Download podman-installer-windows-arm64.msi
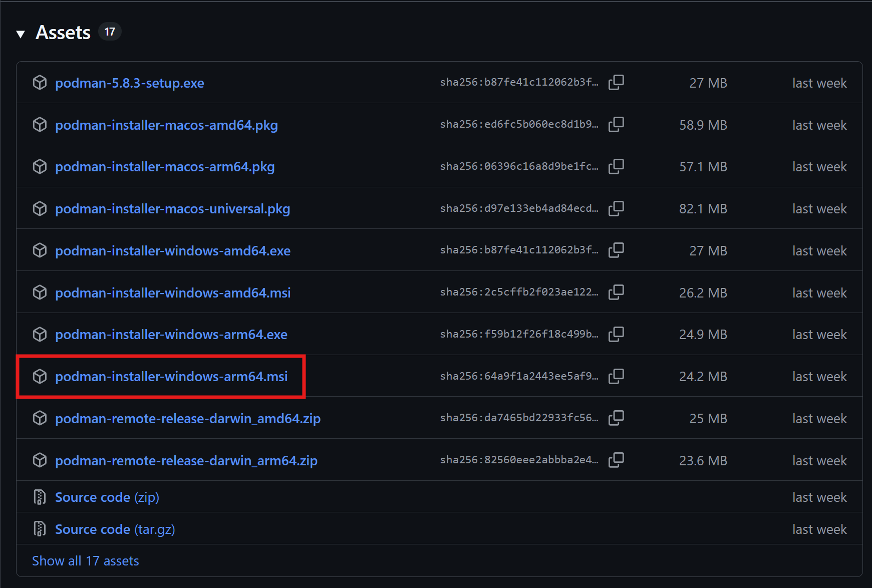Screen dimensions: 872x588 [x=171, y=377]
